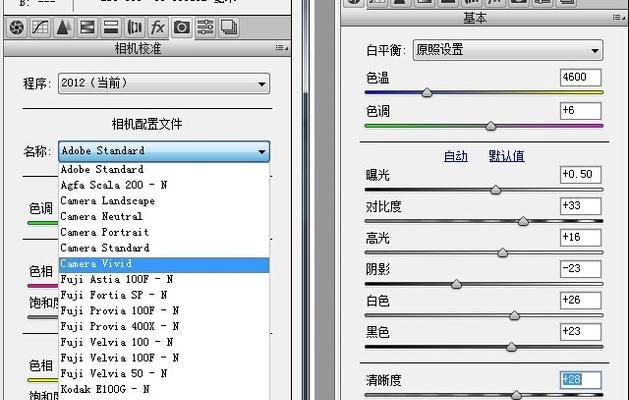The width and height of the screenshot is (629, 400).
Task: Open the Detail panel triangle icon
Action: pos(63,28)
